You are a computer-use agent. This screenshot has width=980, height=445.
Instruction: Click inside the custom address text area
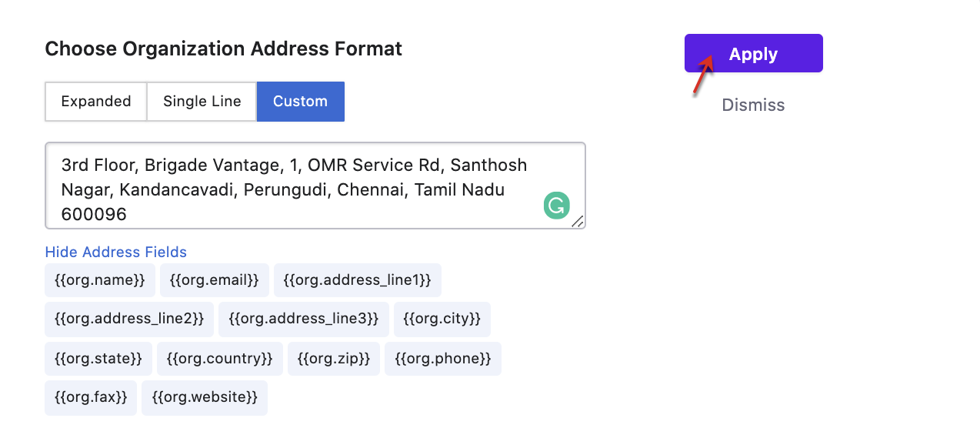(x=315, y=186)
